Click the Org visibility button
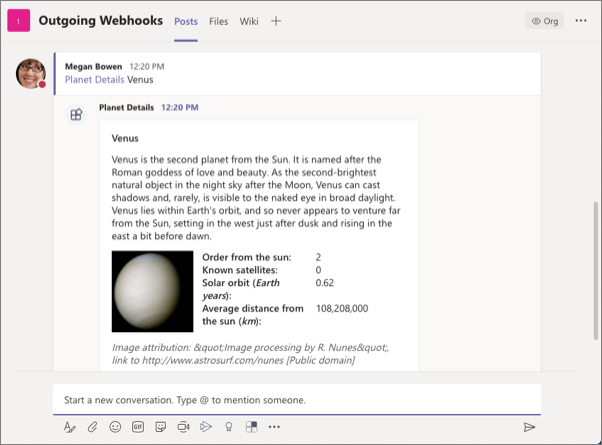Viewport: 602px width, 445px height. click(x=544, y=21)
